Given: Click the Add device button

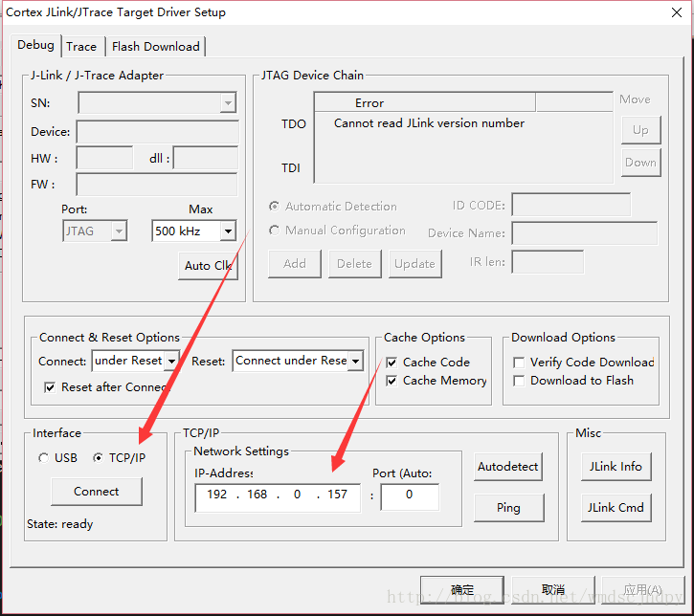Looking at the screenshot, I should pyautogui.click(x=295, y=264).
